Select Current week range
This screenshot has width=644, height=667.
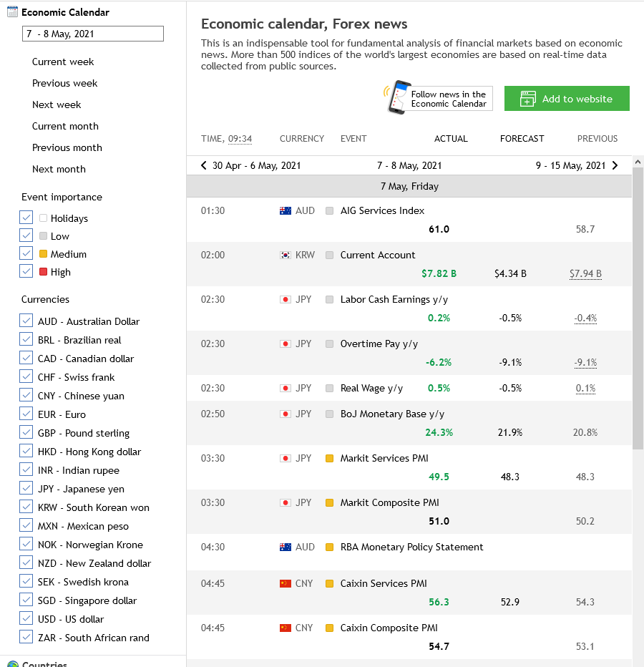(x=63, y=62)
